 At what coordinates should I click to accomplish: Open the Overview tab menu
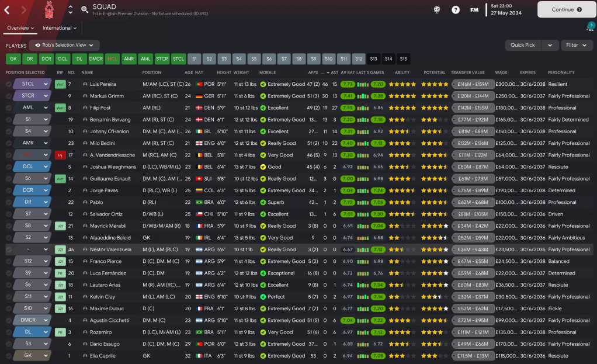coord(20,28)
